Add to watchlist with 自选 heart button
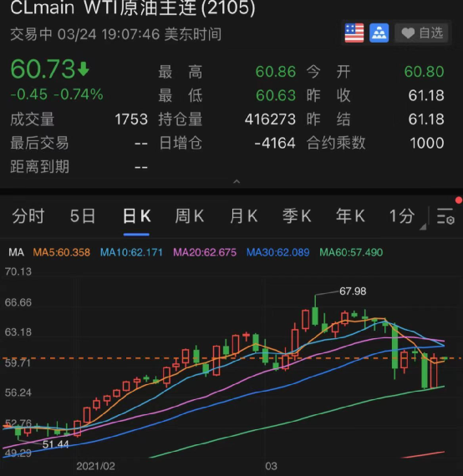 421,33
